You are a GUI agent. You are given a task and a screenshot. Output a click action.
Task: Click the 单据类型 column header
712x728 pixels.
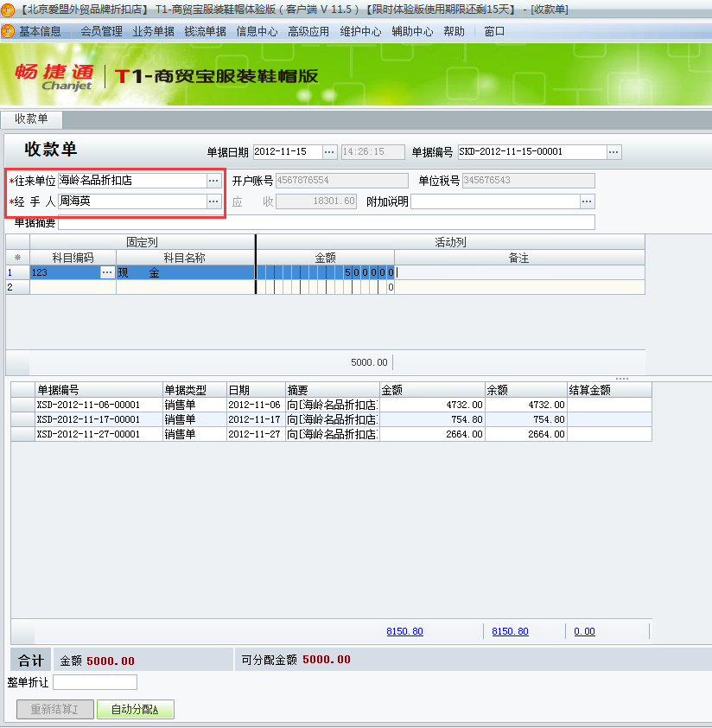[194, 390]
